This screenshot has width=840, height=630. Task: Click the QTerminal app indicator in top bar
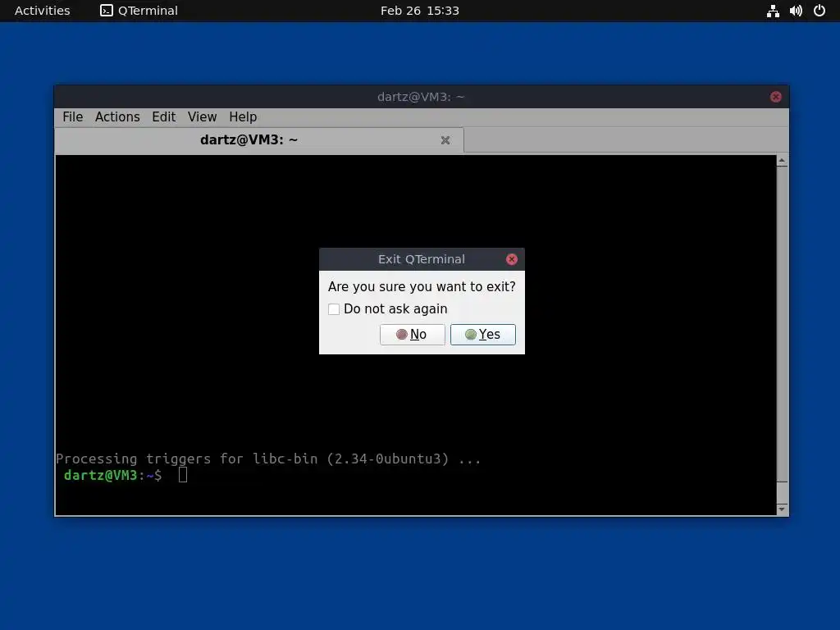pos(139,11)
